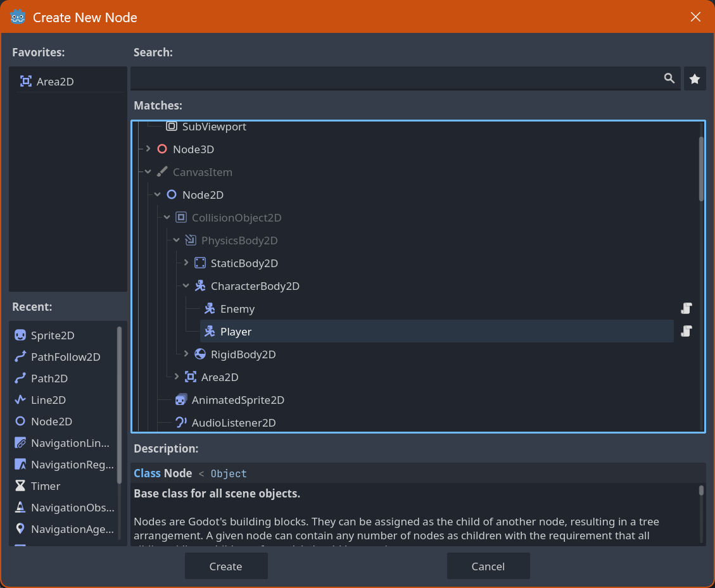Expand the RigidBody2D tree branch
The width and height of the screenshot is (715, 588).
pyautogui.click(x=186, y=354)
